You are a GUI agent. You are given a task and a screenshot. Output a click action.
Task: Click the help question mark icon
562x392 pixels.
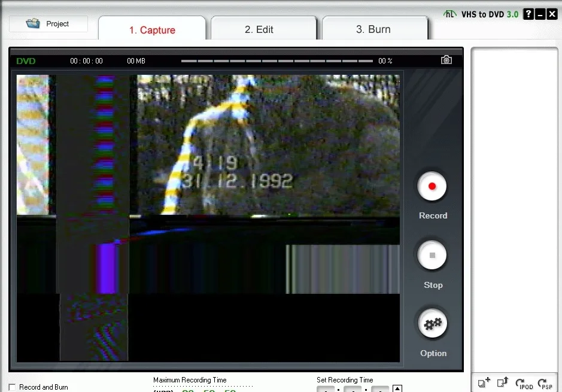pos(528,14)
